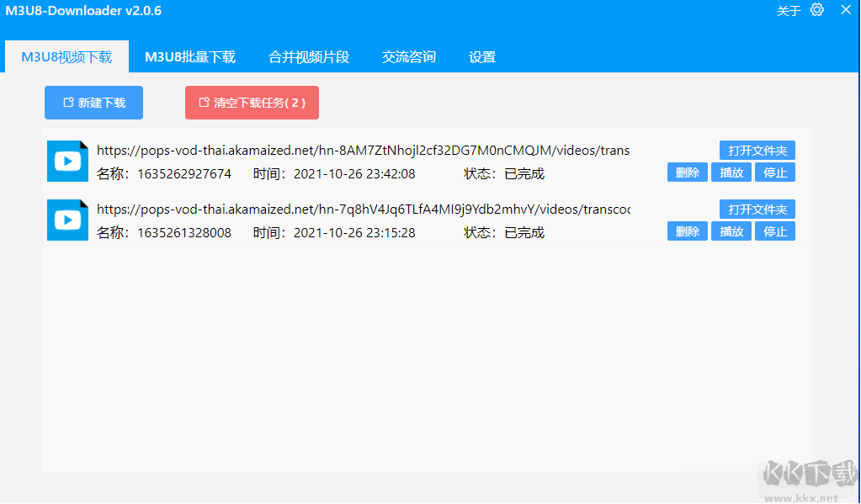Open the settings gear icon in title bar

[814, 11]
